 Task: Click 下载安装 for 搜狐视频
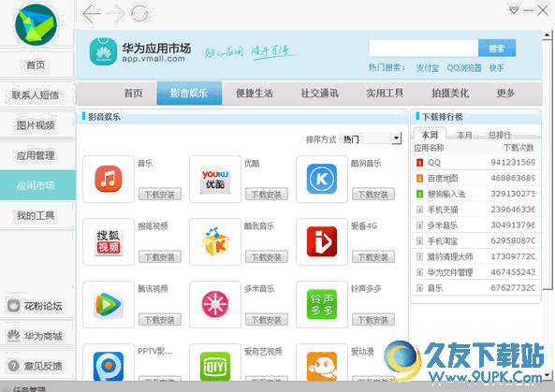click(x=160, y=257)
